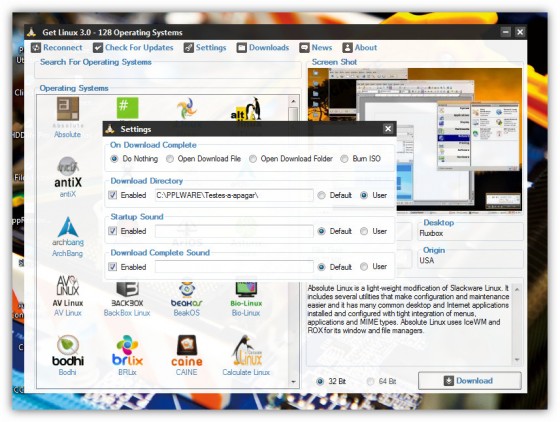Click the Origin value USA
This screenshot has width=560, height=422.
coord(427,261)
